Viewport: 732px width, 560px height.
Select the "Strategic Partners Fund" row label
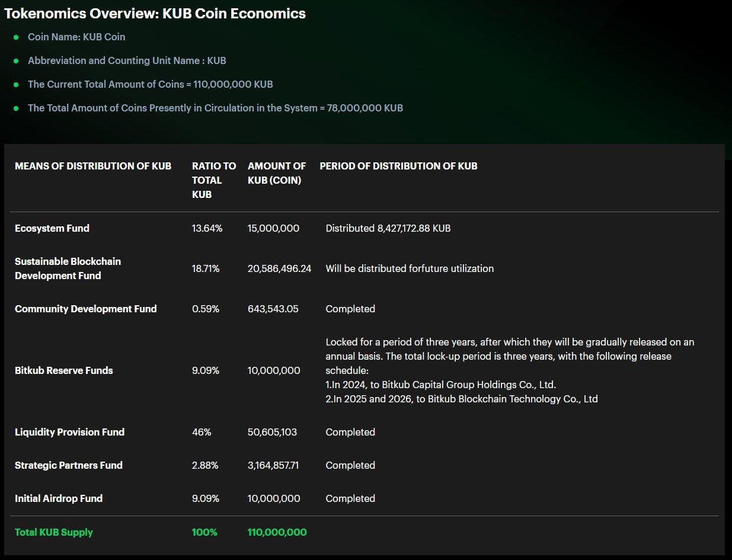[x=69, y=465]
